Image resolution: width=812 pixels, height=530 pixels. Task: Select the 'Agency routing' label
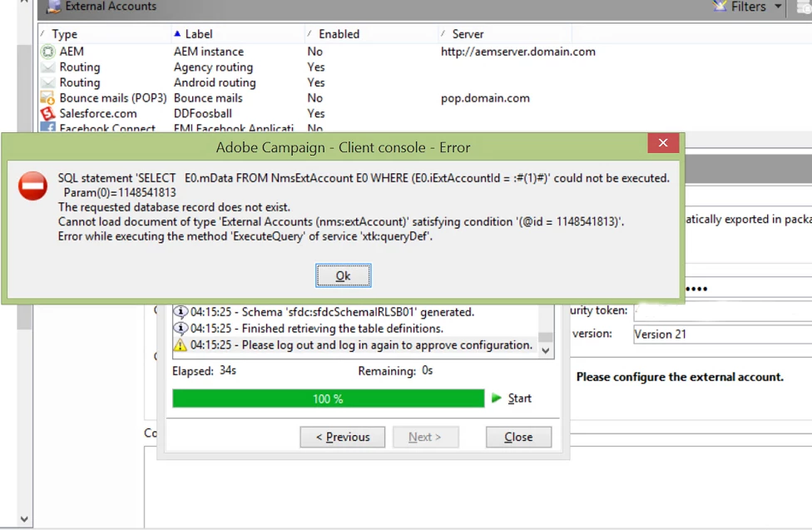(213, 67)
